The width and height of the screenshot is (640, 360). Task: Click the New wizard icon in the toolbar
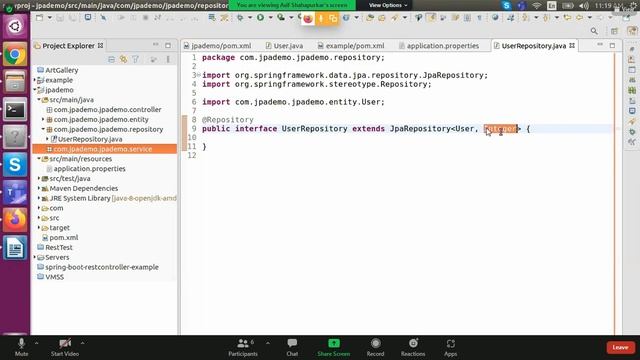click(x=40, y=18)
